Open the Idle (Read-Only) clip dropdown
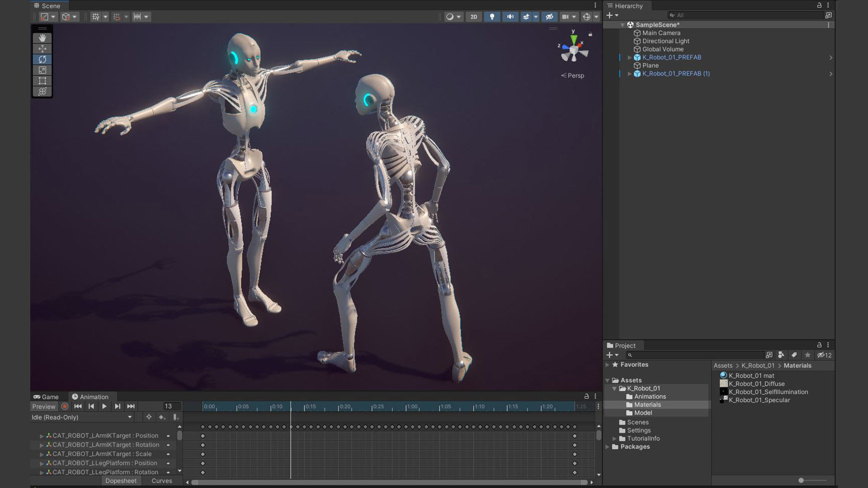This screenshot has width=868, height=488. pos(82,417)
